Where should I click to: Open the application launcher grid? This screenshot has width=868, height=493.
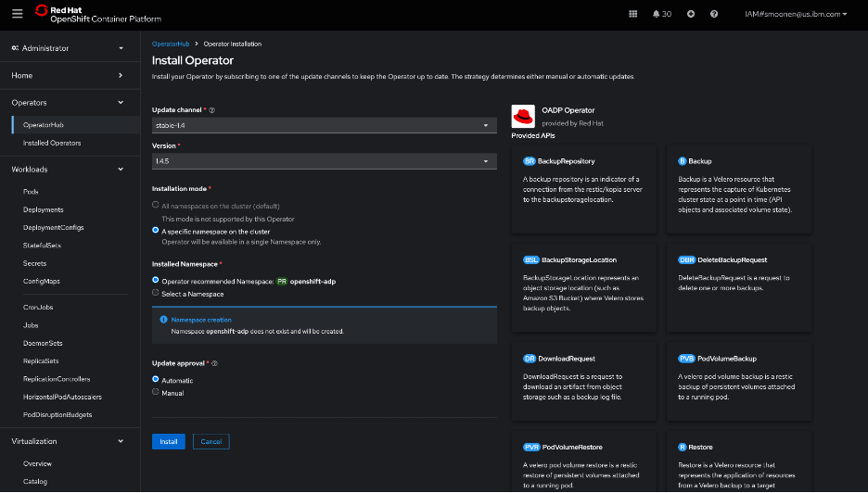tap(633, 14)
